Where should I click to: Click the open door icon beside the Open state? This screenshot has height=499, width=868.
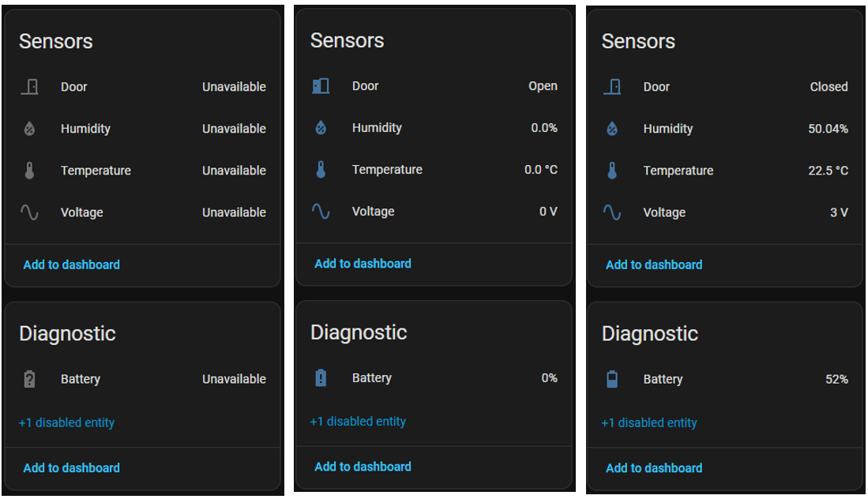point(321,86)
